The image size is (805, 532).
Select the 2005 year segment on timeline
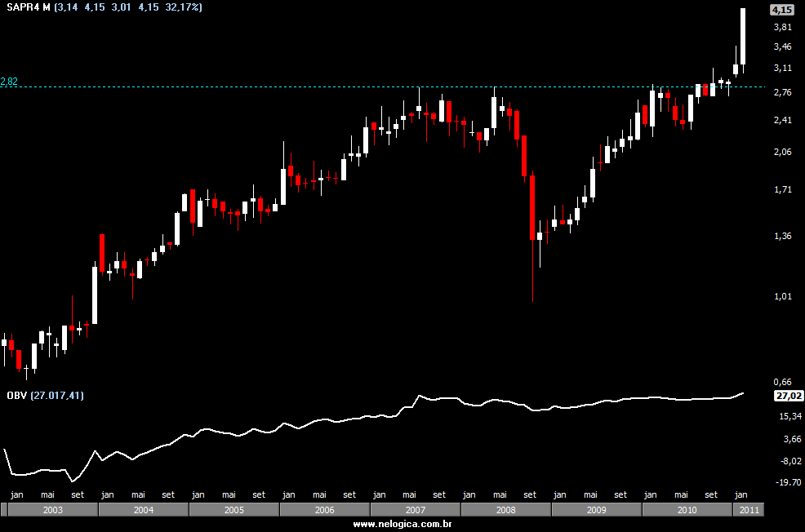[234, 510]
